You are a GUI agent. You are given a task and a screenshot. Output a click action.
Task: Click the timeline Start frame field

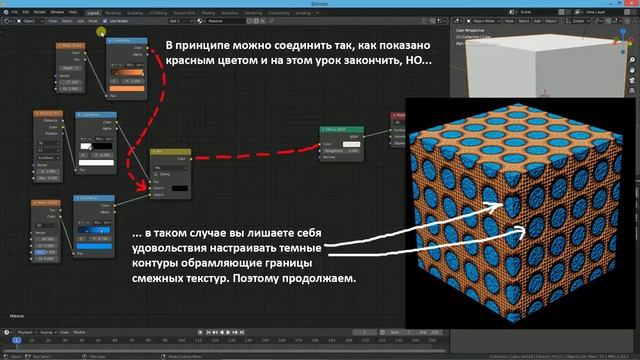(401, 332)
